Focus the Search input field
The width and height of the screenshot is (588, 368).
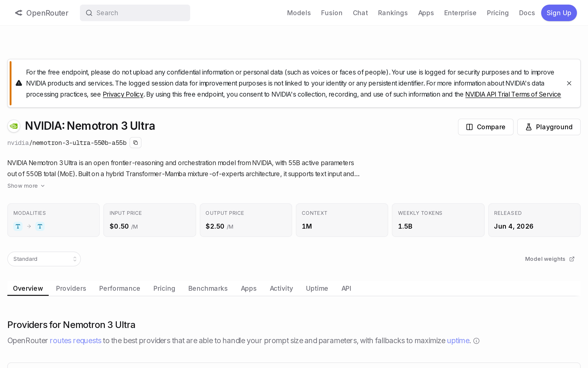(135, 13)
